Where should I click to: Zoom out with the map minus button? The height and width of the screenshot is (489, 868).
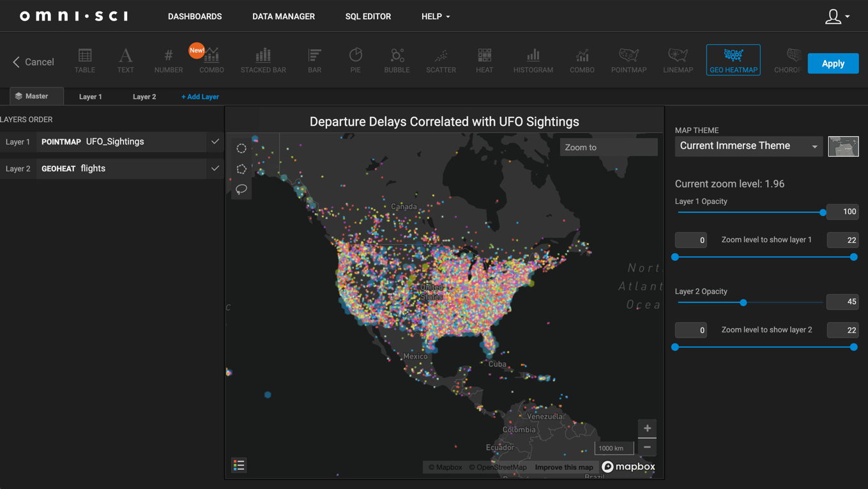[x=647, y=447]
